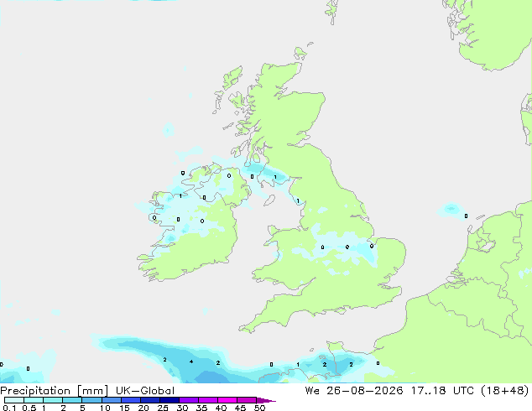Click the 'UK-Global' model label
The height and width of the screenshot is (411, 532).
click(x=145, y=391)
